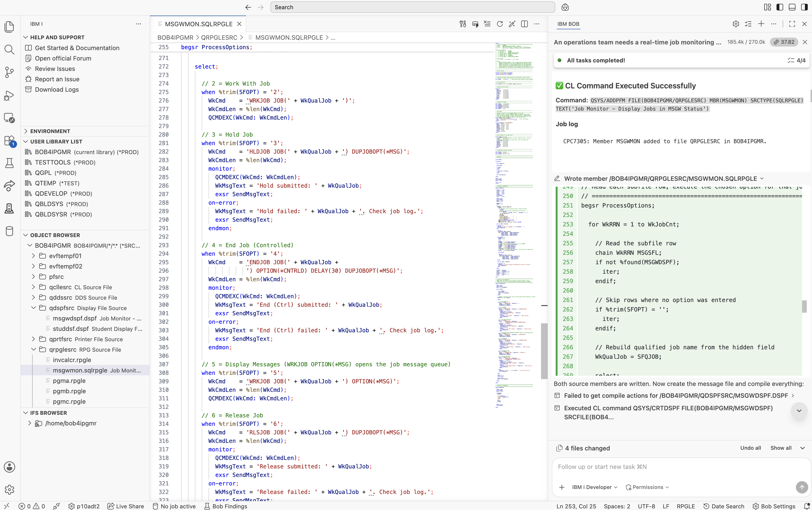Open the Search view in activity bar

9,50
